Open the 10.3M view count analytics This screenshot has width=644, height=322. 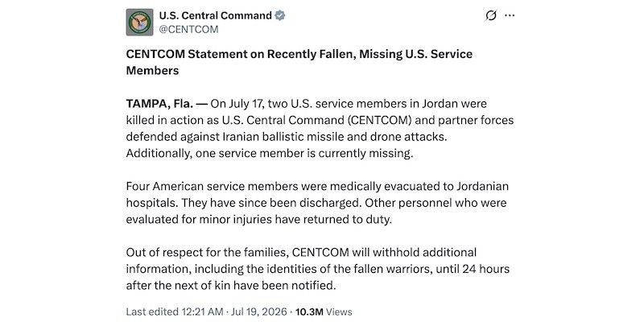310,312
